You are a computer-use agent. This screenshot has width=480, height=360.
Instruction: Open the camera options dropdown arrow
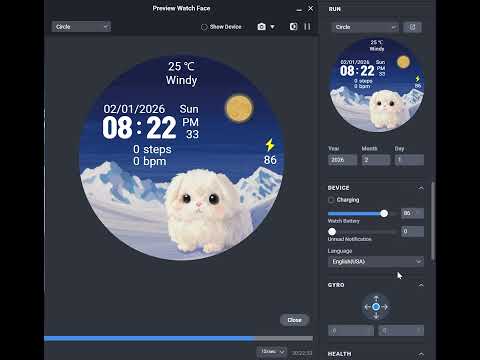point(272,27)
